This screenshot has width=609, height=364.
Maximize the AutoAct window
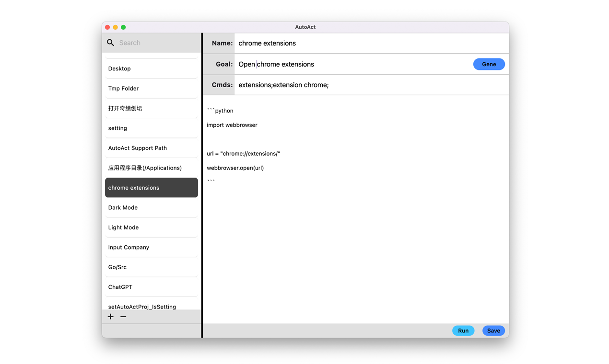click(123, 27)
